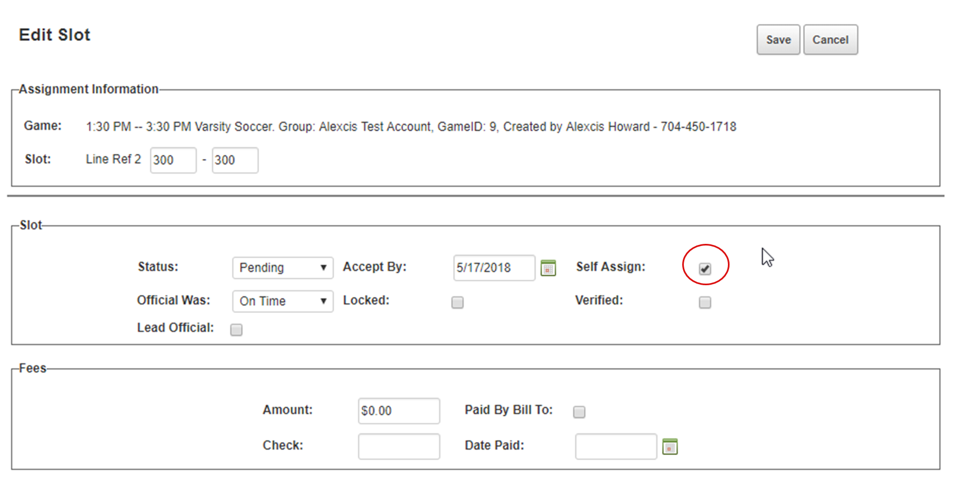Expand the Status dropdown showing Pending
The width and height of the screenshot is (980, 479).
pyautogui.click(x=283, y=268)
